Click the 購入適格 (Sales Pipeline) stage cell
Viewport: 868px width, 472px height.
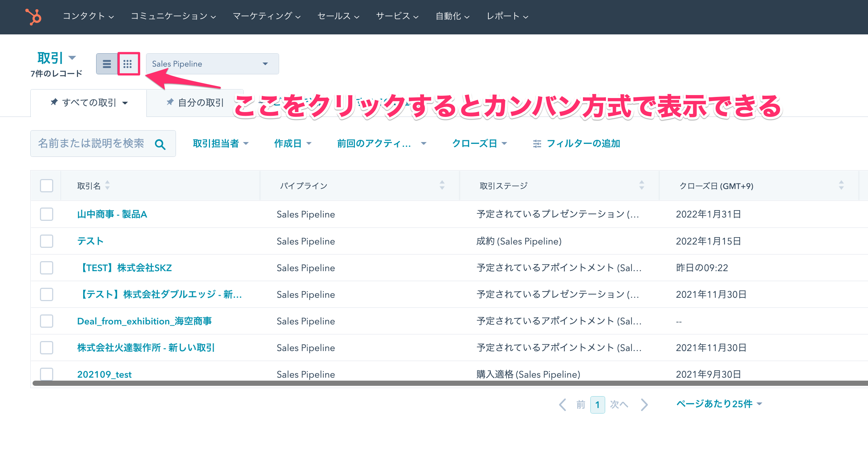pos(528,374)
